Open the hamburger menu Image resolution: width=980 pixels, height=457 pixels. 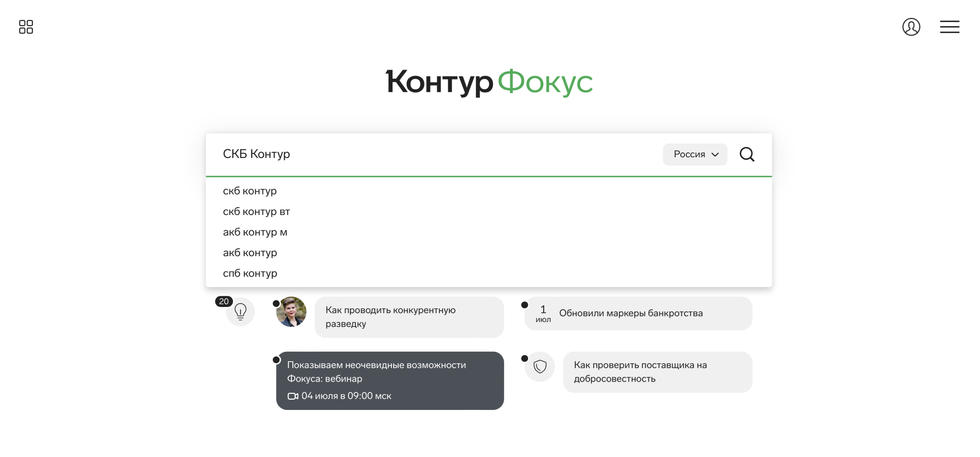click(950, 27)
